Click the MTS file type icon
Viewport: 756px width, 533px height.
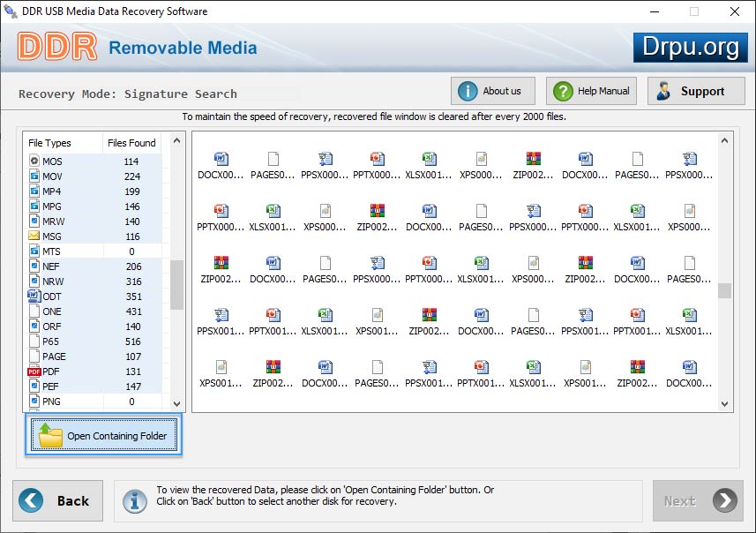pyautogui.click(x=34, y=251)
